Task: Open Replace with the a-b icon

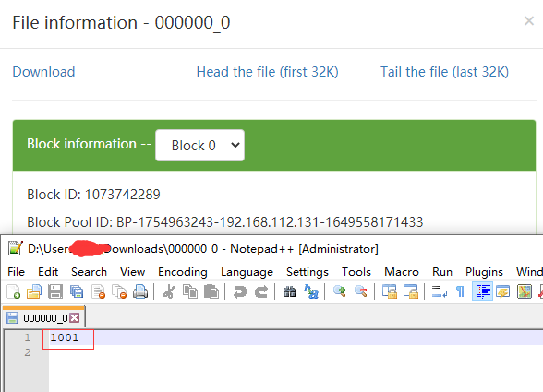Action: tap(311, 291)
